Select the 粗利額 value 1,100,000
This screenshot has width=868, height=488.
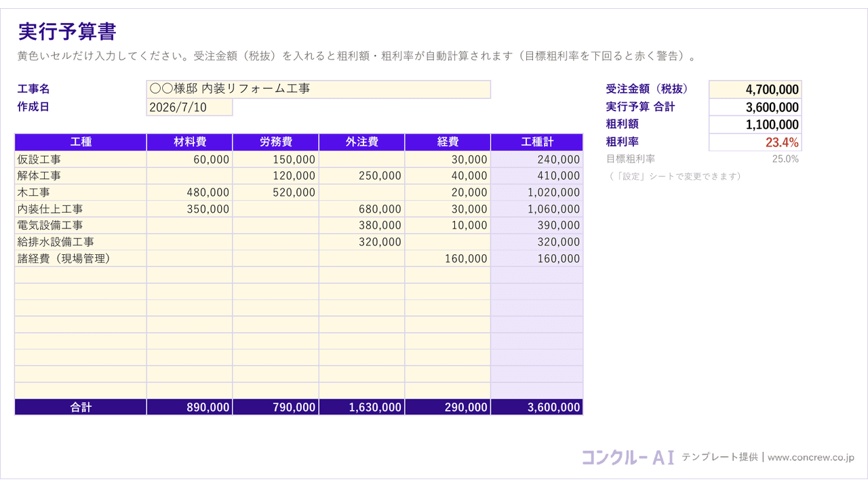tap(755, 125)
